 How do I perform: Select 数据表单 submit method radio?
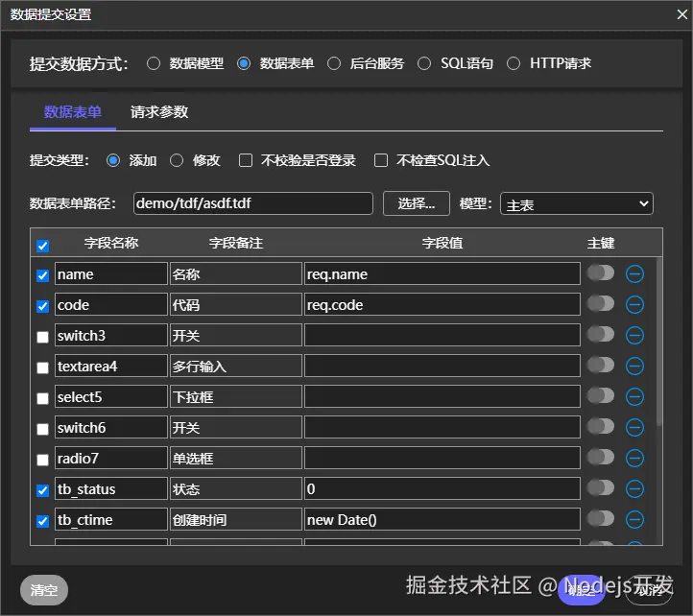point(244,63)
